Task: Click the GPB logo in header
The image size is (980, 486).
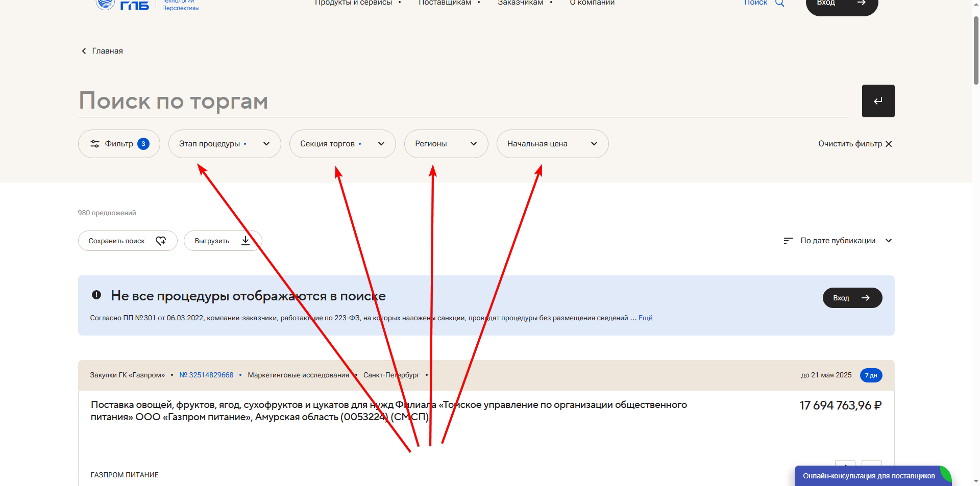Action: pyautogui.click(x=147, y=4)
